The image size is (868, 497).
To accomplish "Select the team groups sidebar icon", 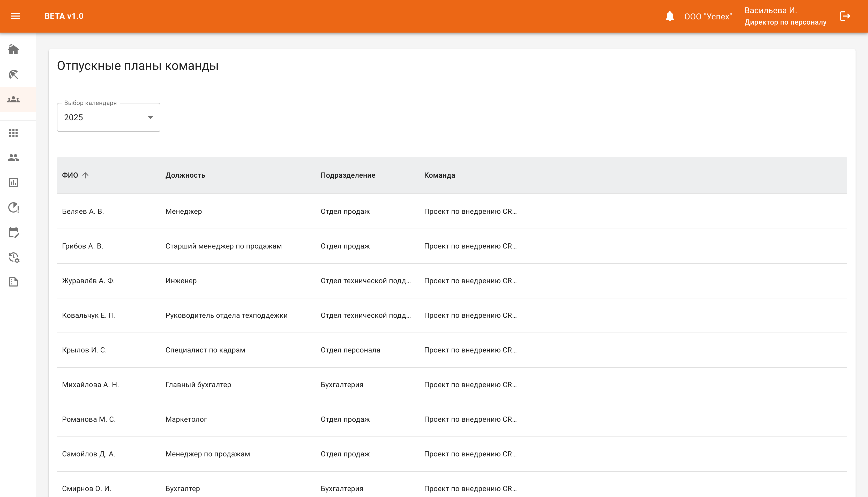I will (x=14, y=99).
